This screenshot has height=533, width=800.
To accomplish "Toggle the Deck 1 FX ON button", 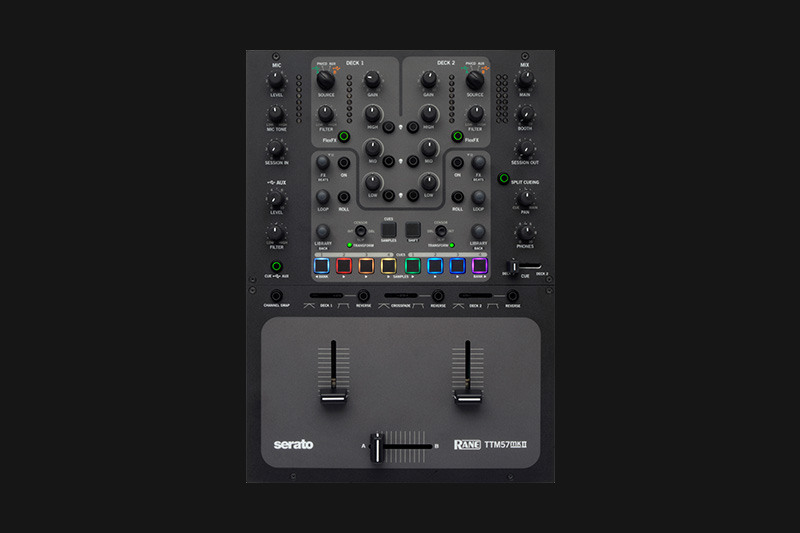I will point(344,163).
